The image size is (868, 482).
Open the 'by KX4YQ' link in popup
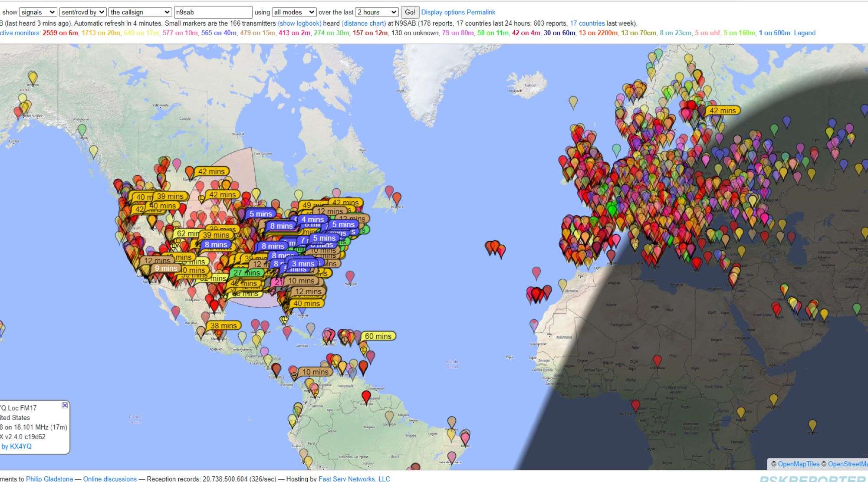click(16, 446)
